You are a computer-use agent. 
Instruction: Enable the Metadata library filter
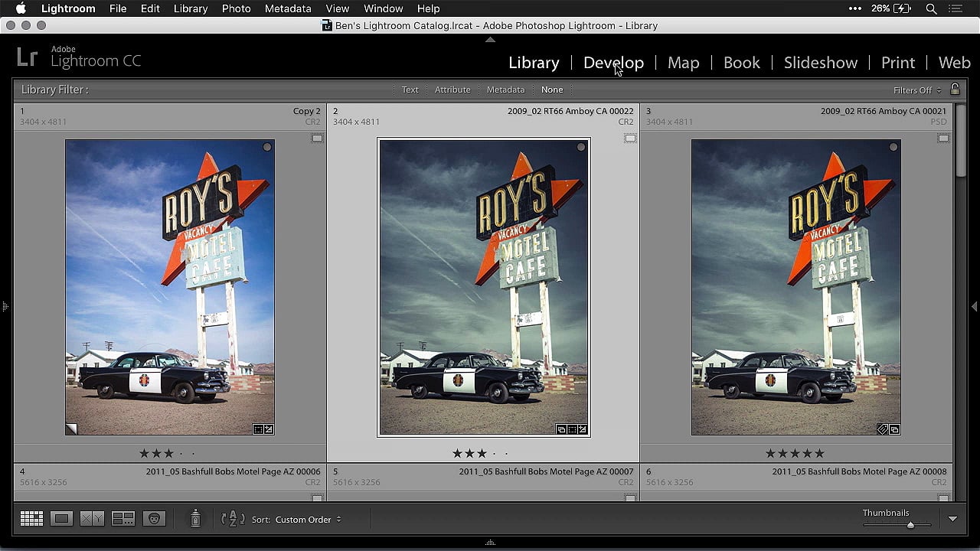[x=505, y=90]
